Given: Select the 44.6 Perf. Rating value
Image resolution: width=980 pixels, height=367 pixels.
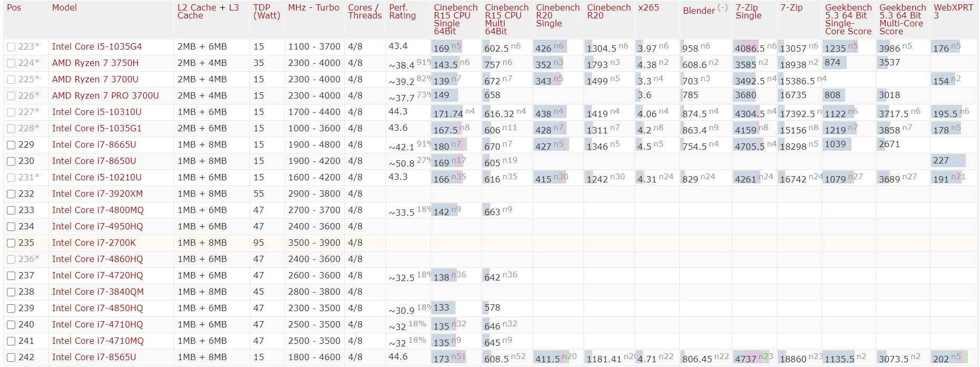Looking at the screenshot, I should tap(398, 357).
